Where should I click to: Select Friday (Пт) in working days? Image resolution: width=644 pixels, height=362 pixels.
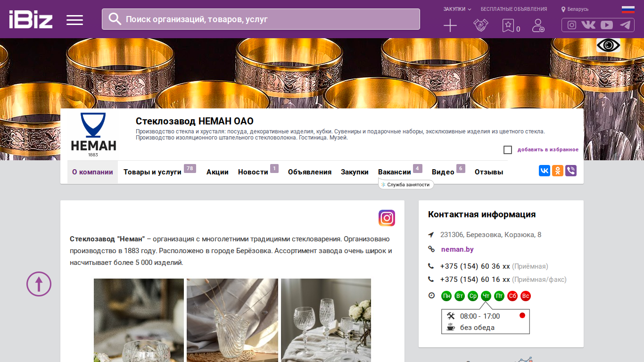point(499,296)
